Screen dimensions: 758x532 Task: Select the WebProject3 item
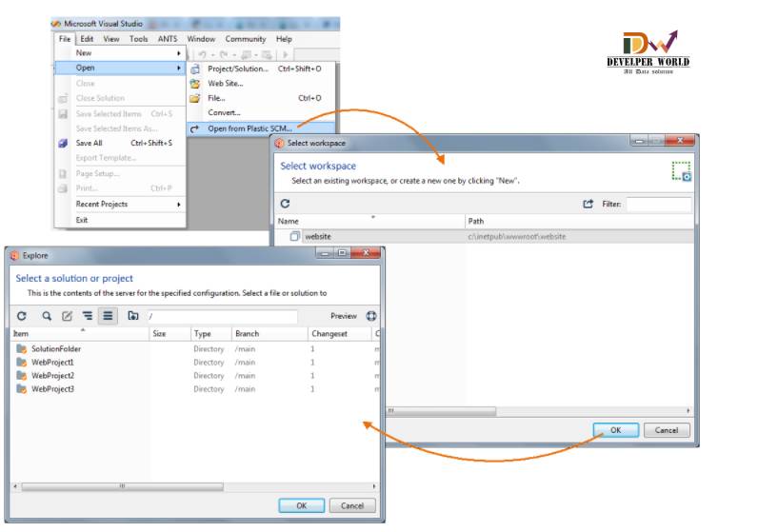click(x=52, y=389)
